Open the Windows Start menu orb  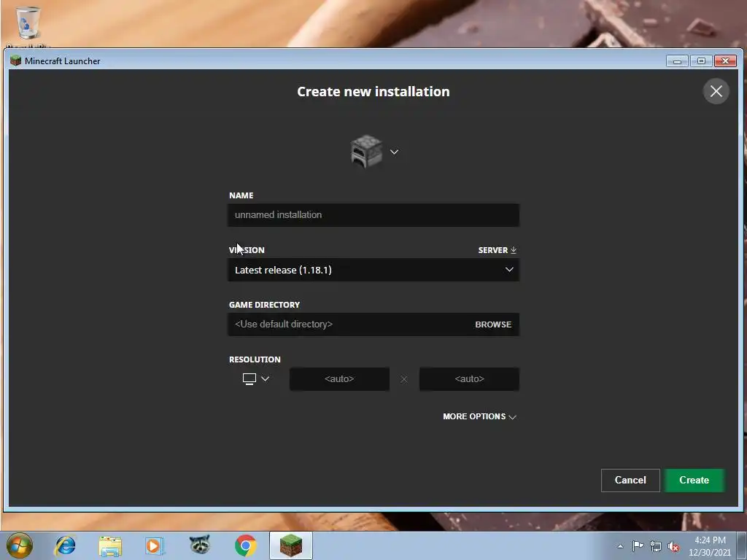pyautogui.click(x=20, y=545)
